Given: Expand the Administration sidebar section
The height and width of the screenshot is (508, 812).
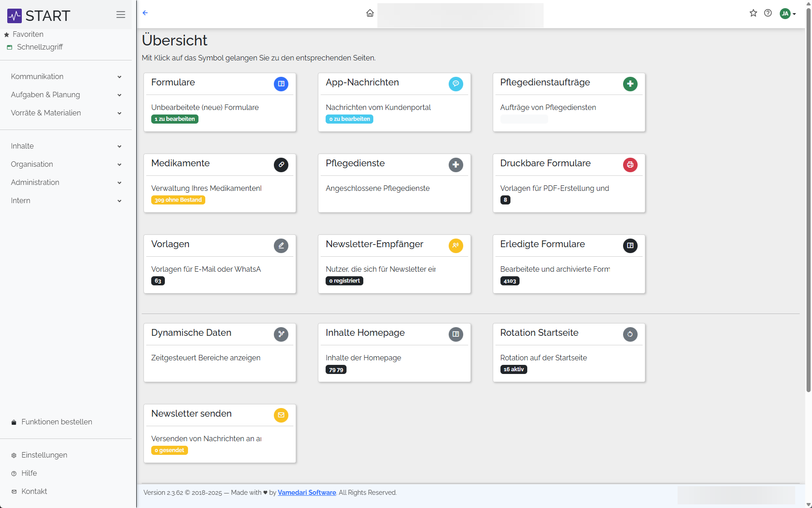Looking at the screenshot, I should 66,183.
